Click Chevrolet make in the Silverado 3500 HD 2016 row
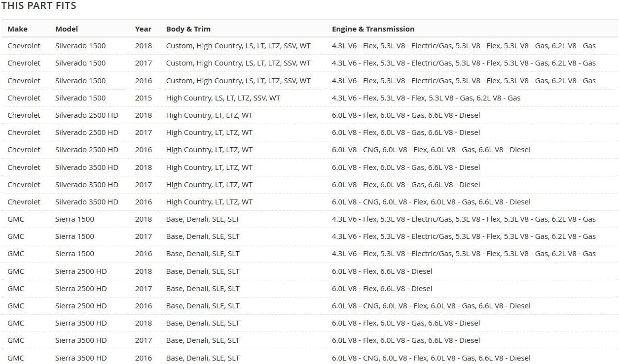The height and width of the screenshot is (364, 619). click(24, 202)
